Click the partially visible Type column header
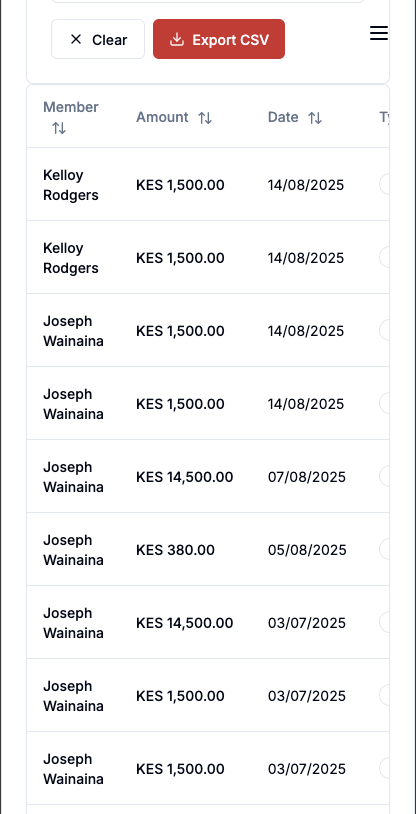This screenshot has height=814, width=416. (x=384, y=117)
